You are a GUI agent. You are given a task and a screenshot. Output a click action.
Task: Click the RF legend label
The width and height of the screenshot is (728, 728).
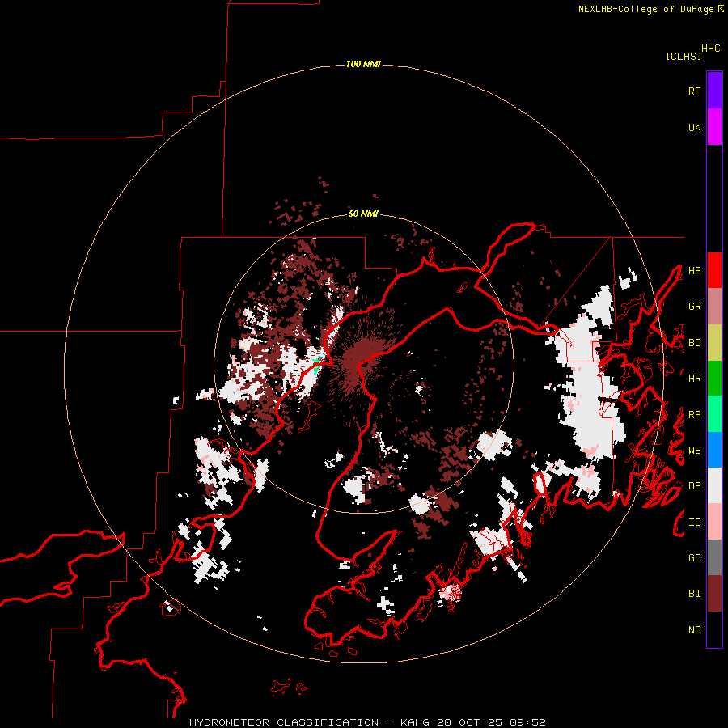(x=694, y=91)
